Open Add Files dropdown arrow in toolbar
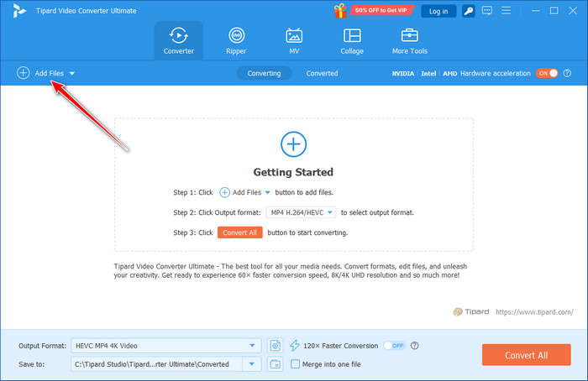 72,73
